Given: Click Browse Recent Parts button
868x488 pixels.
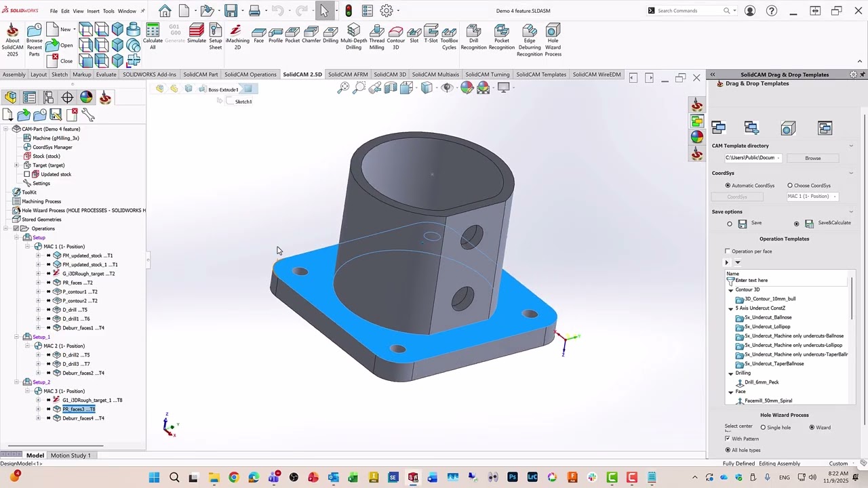Looking at the screenshot, I should click(34, 41).
